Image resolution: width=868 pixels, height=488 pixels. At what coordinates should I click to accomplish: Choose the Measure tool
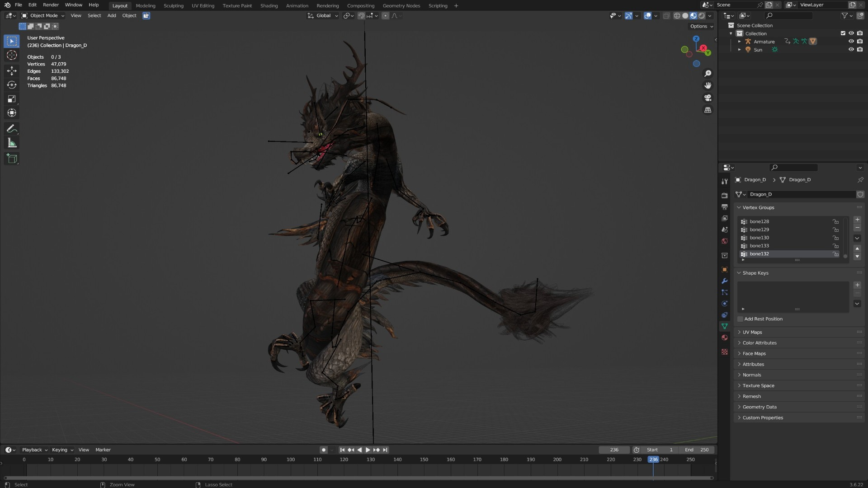click(x=12, y=143)
